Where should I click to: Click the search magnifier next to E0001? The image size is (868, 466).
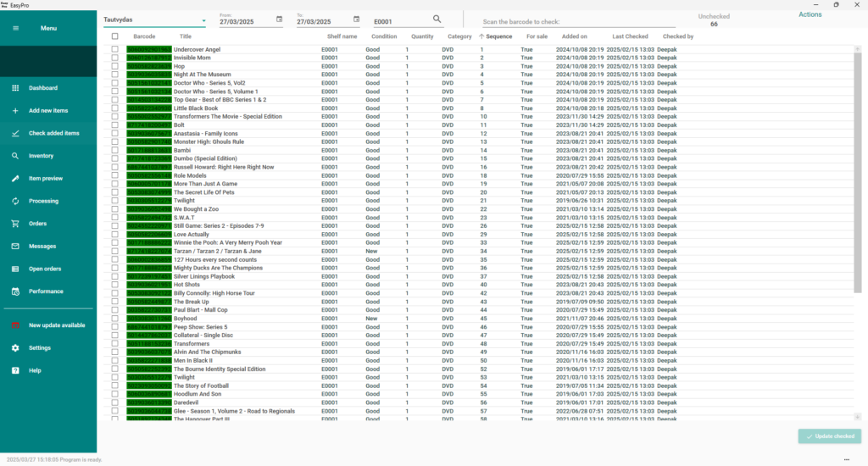[437, 19]
